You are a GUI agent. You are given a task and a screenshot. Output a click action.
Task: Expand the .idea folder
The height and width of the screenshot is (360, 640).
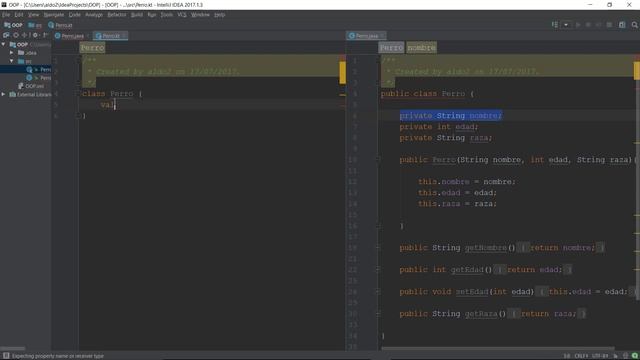tap(11, 53)
